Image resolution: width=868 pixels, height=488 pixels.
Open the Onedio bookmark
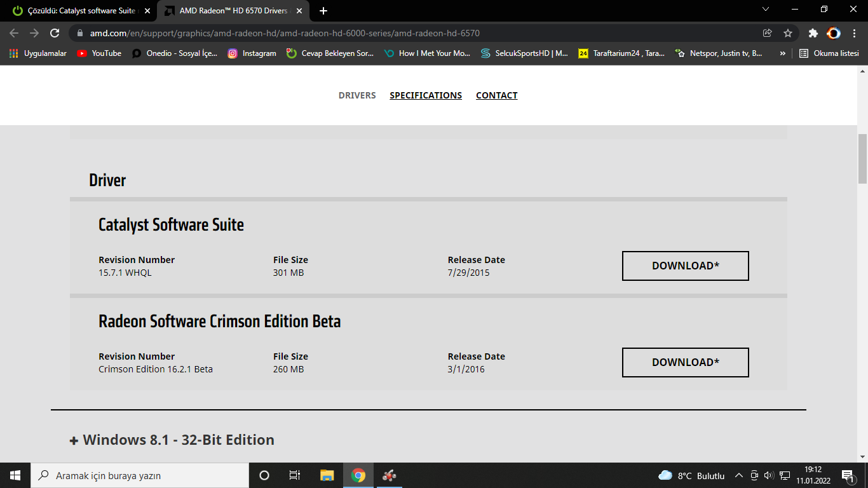pos(175,53)
